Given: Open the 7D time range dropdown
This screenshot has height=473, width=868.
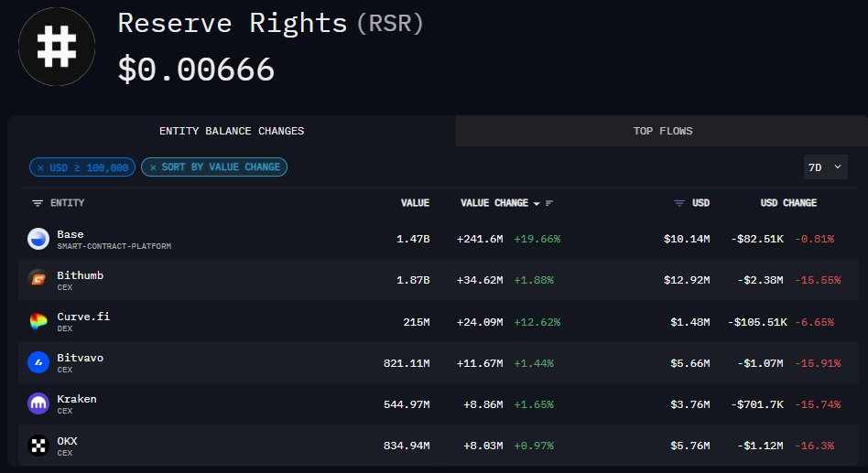Looking at the screenshot, I should click(825, 167).
